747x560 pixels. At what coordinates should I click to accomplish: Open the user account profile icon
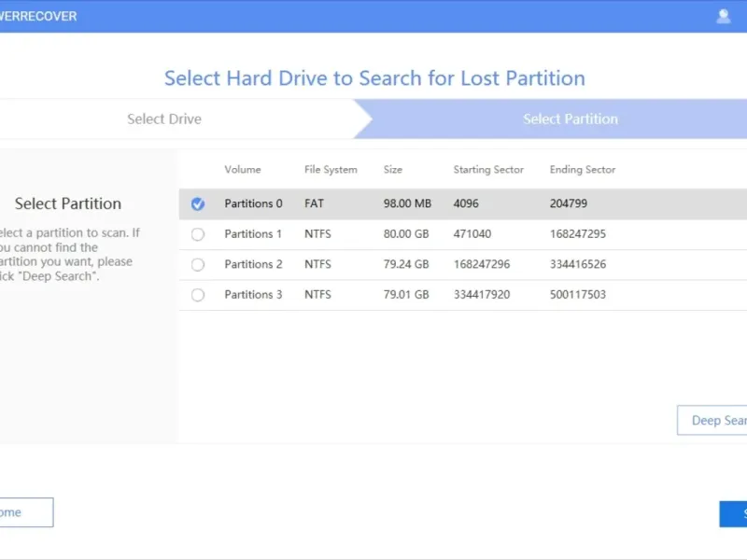click(x=723, y=16)
